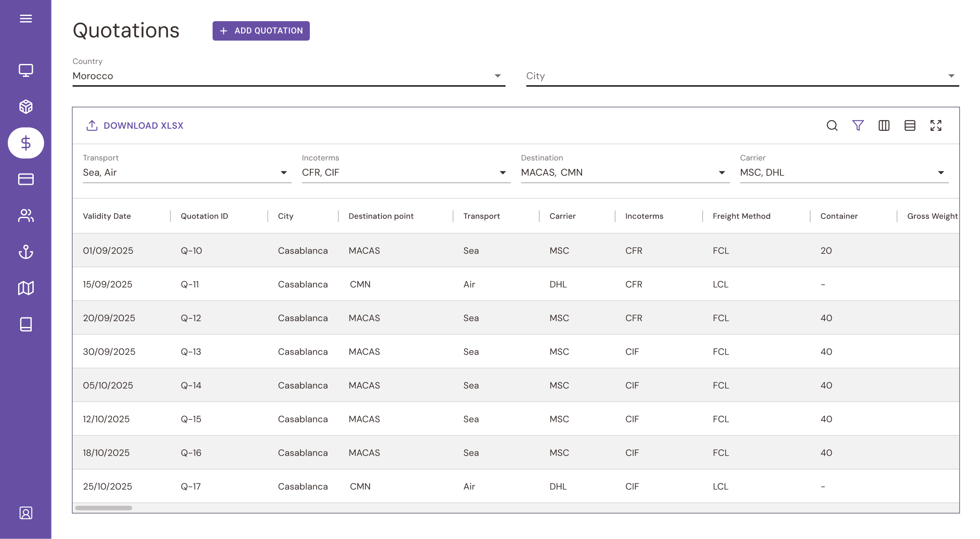Click the Quotation ID column header
This screenshot has width=980, height=539.
click(204, 216)
